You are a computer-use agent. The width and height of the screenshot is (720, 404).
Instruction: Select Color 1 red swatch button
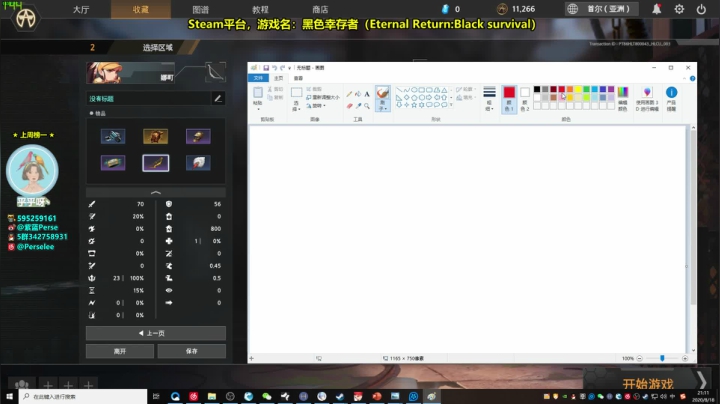coord(509,99)
